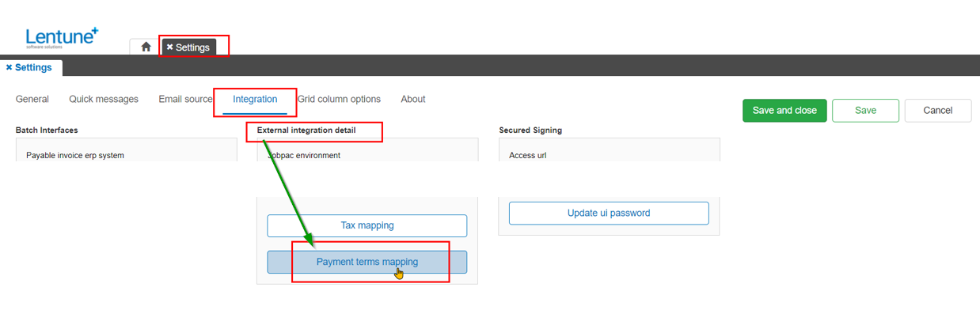The width and height of the screenshot is (980, 310).
Task: Open the Home tab icon
Action: (x=146, y=47)
